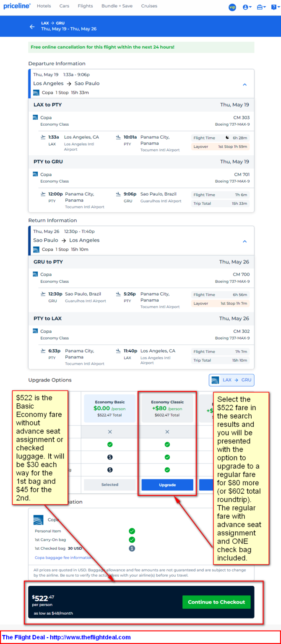Select the LAX → GRU upgrade route tab
The image size is (281, 644).
click(232, 380)
